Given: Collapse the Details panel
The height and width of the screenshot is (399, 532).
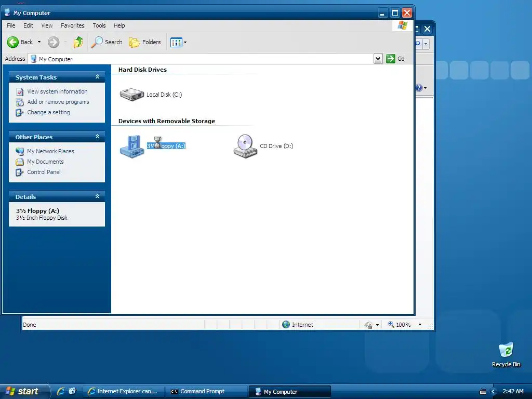Looking at the screenshot, I should pos(97,196).
